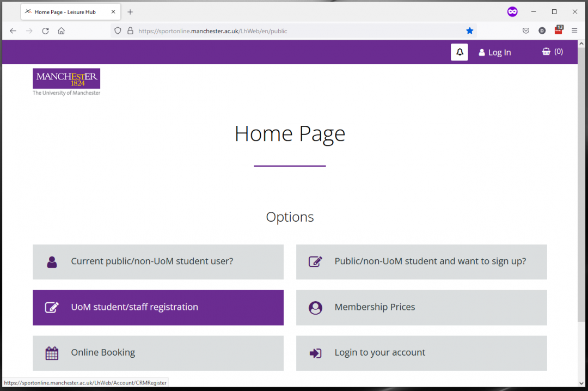588x391 pixels.
Task: Click the signup pencil icon on Public/non-UoM sign up
Action: 315,261
